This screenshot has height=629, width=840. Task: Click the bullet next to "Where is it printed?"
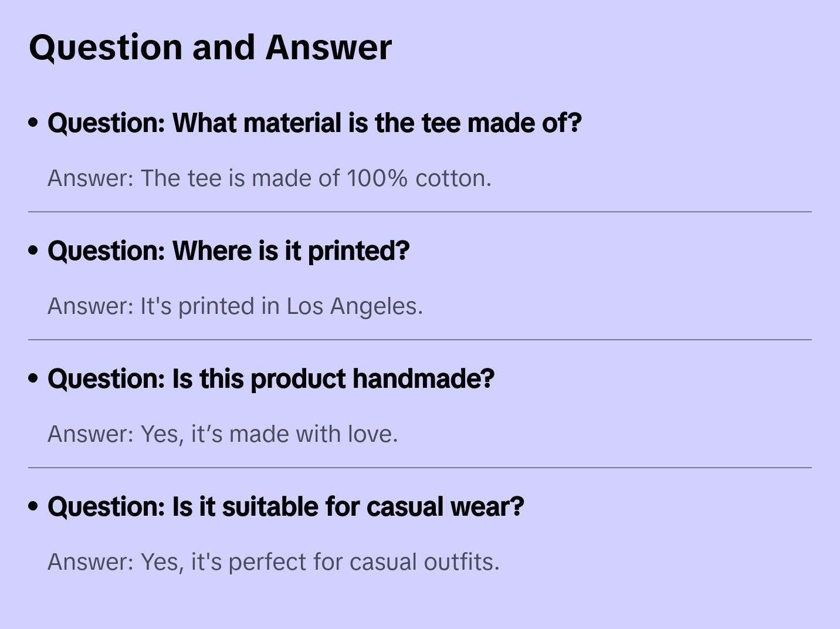(x=33, y=251)
